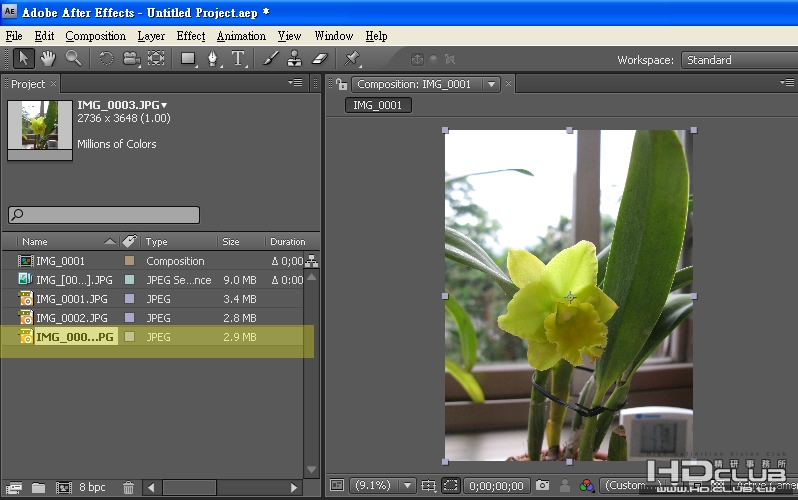Open the Edit menu
This screenshot has width=798, height=500.
click(44, 36)
